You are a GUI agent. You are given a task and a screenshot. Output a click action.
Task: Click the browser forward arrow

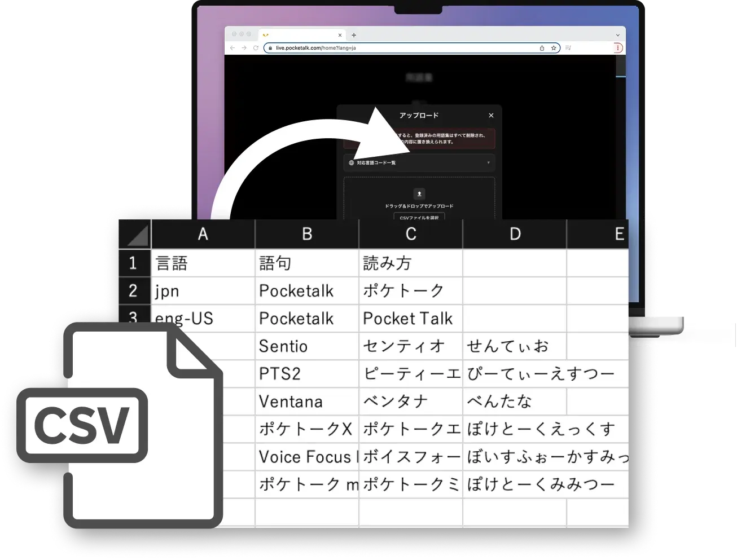pyautogui.click(x=244, y=48)
